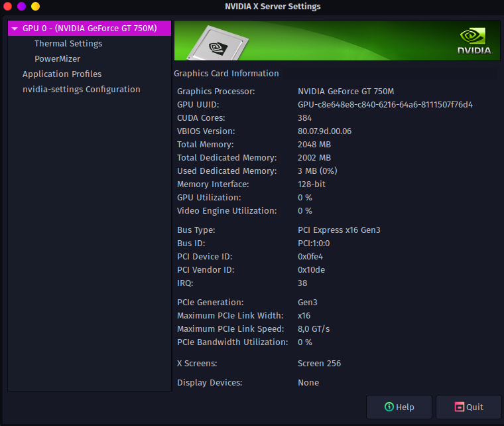Click the yellow window button

(x=35, y=6)
